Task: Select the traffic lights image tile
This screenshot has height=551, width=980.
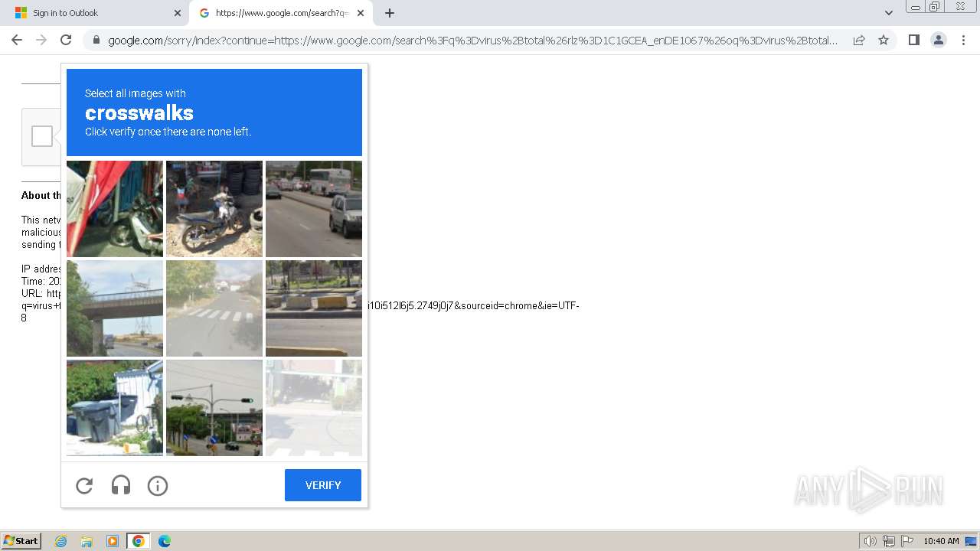Action: (214, 408)
